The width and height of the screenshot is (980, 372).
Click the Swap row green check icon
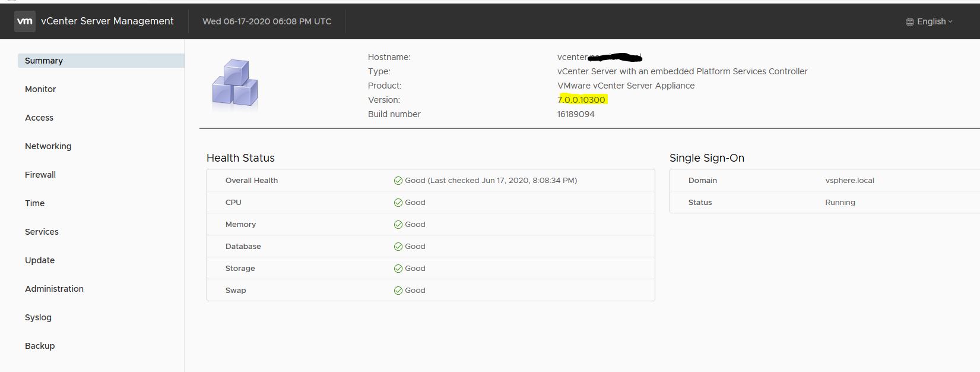click(x=398, y=291)
